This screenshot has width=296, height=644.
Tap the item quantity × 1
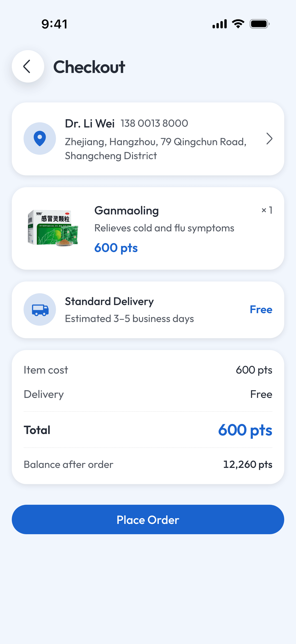click(267, 210)
